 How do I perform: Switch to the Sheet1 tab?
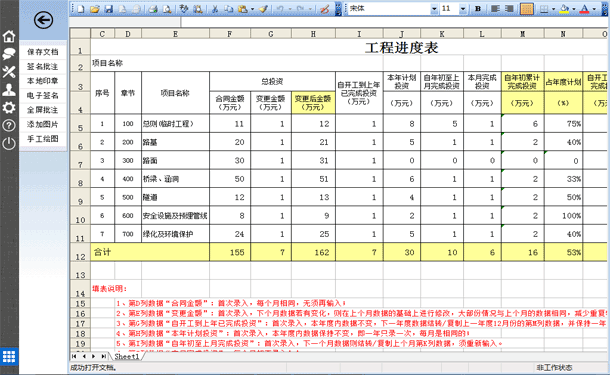point(126,356)
